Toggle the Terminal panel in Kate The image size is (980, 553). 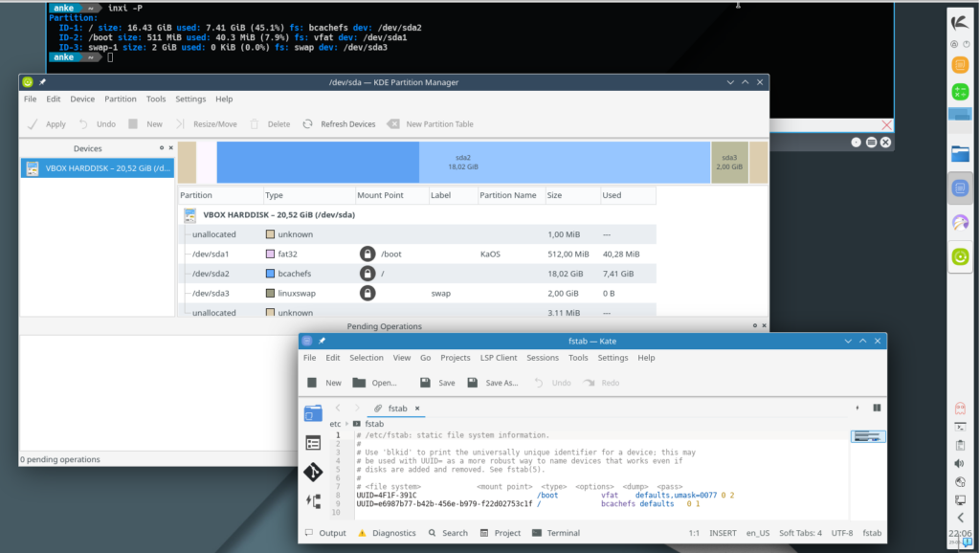555,533
